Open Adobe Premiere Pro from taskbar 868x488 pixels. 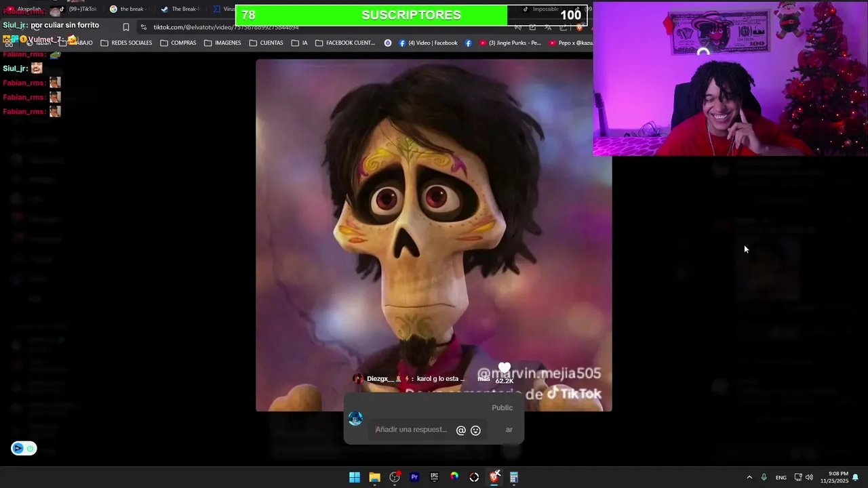[414, 477]
